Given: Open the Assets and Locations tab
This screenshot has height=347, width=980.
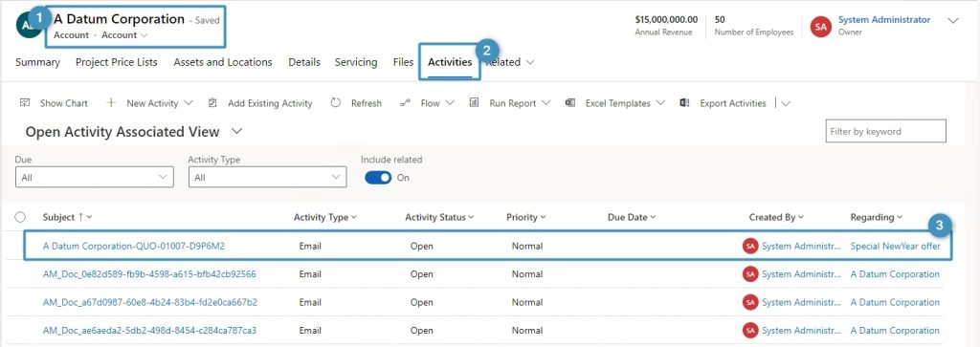Looking at the screenshot, I should click(x=223, y=62).
